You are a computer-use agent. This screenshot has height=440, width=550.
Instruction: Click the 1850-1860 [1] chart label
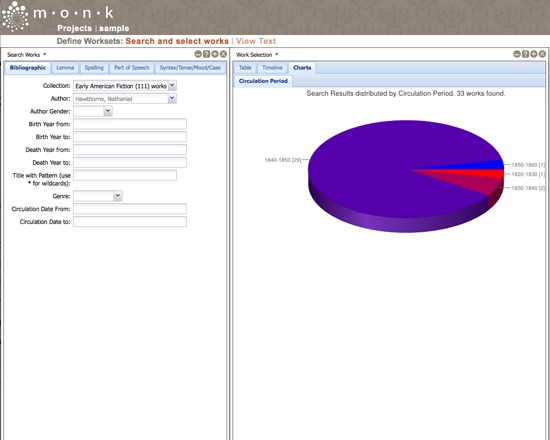[528, 165]
